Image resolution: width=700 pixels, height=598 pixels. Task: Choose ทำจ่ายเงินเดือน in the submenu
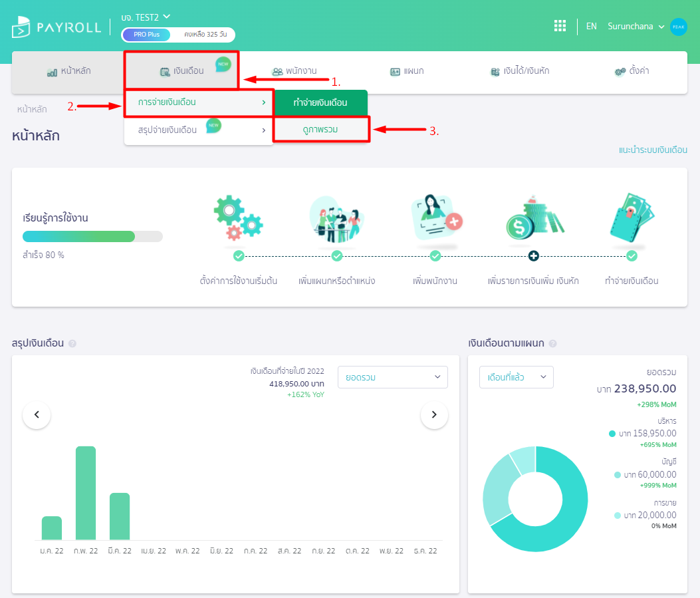tap(320, 102)
